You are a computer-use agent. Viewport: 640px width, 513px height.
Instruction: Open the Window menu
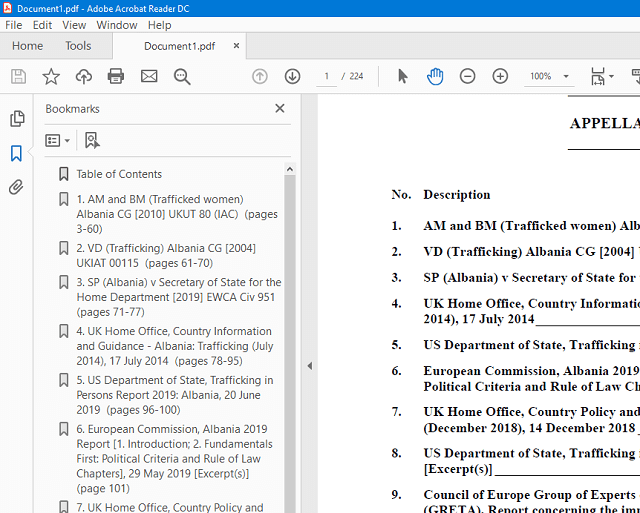pyautogui.click(x=117, y=25)
